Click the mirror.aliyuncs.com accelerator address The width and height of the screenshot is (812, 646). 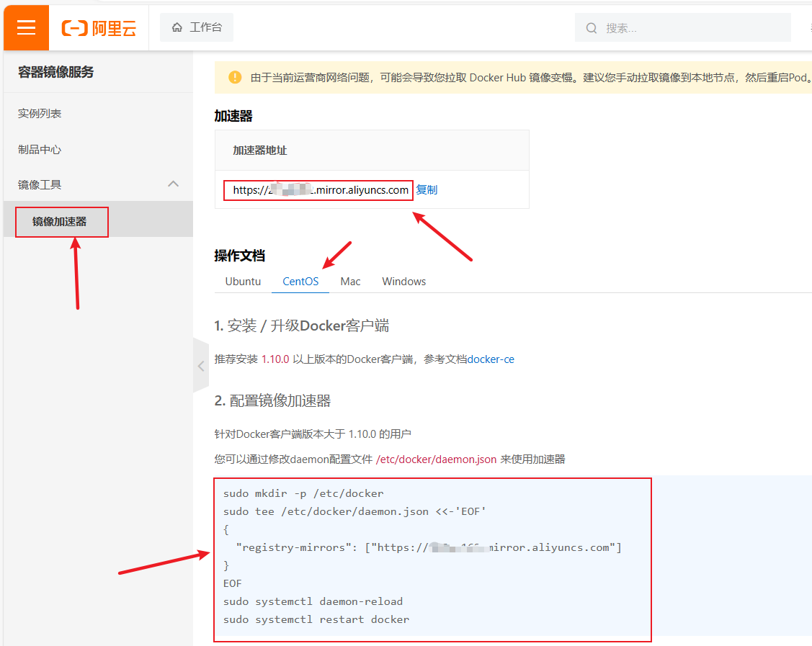click(x=321, y=190)
